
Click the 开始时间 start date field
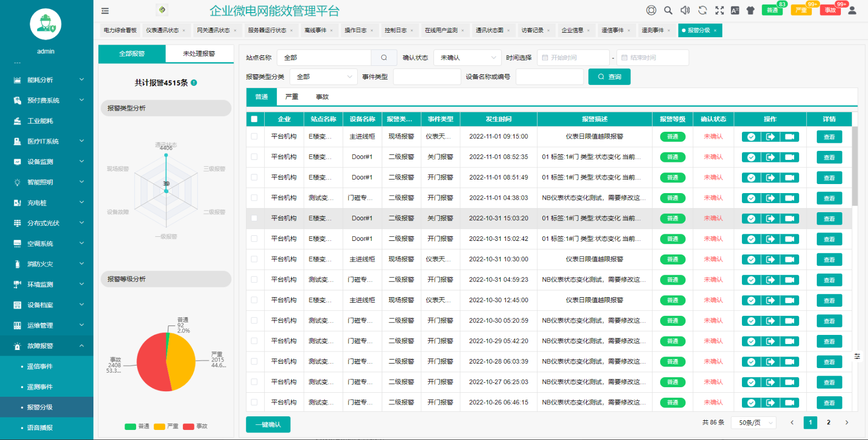point(573,58)
